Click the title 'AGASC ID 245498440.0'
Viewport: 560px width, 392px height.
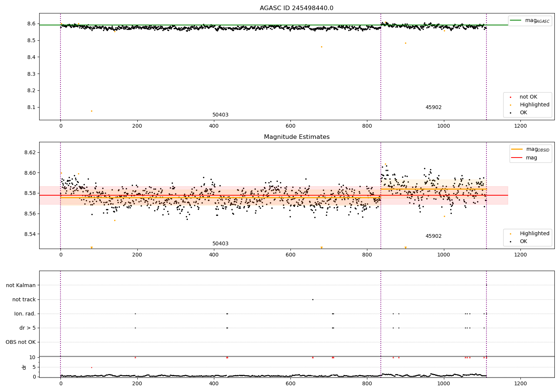pos(296,8)
